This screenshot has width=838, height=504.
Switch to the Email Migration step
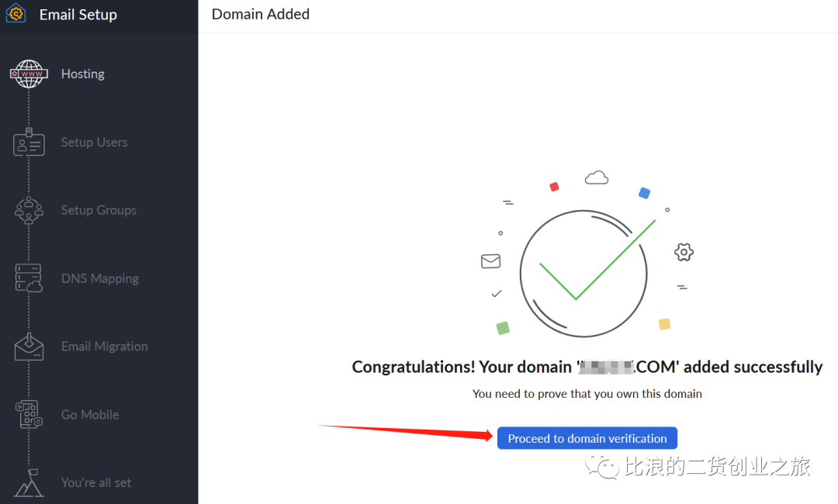(x=105, y=347)
